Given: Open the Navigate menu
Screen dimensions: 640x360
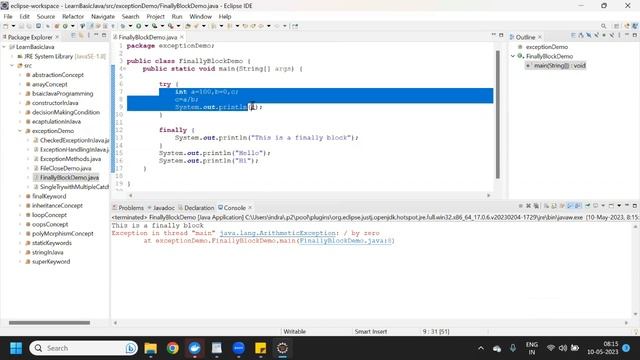Looking at the screenshot, I should (x=103, y=16).
